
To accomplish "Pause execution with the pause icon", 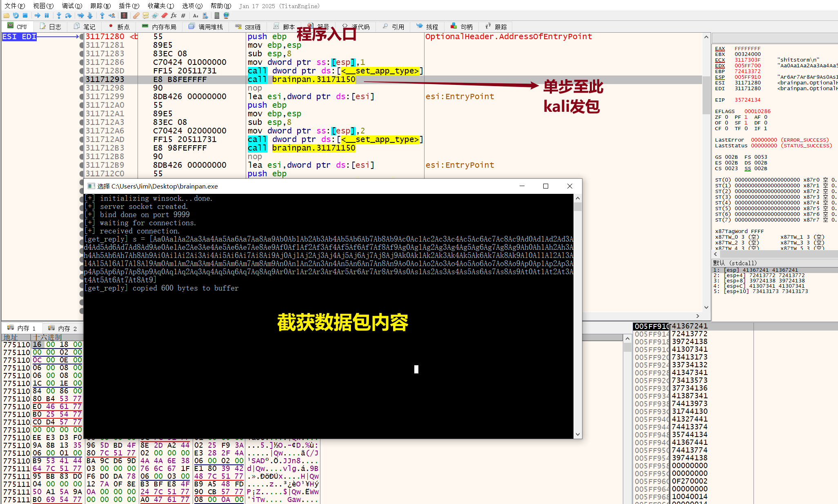I will [x=47, y=16].
